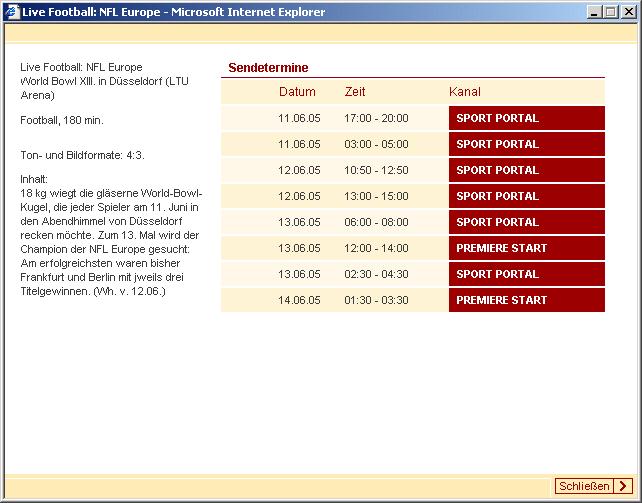Open PREMIERE START channel for 01:30 - 03:30
The image size is (642, 503).
point(527,300)
